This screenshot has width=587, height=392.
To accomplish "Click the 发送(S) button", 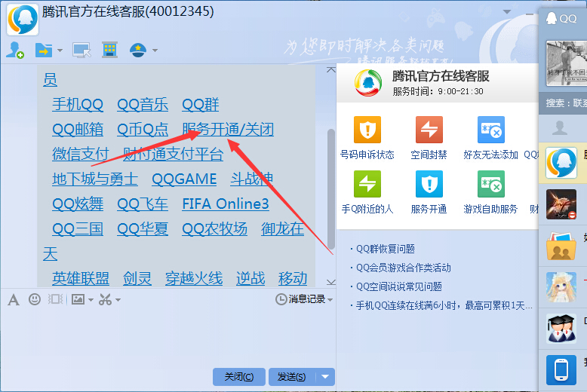I will 292,377.
